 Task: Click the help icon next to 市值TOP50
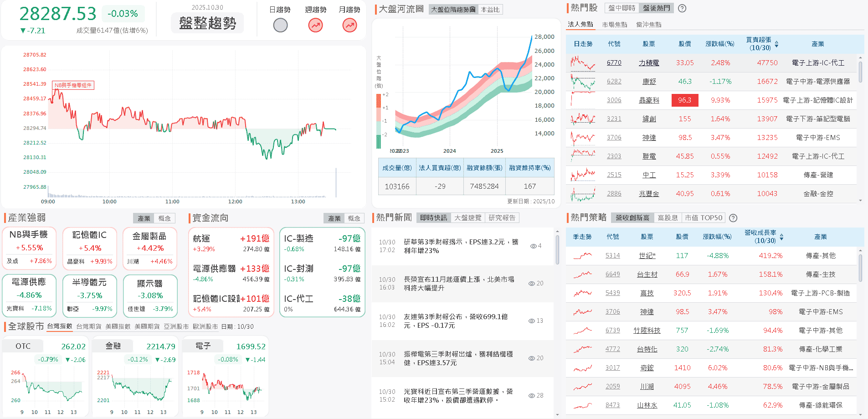click(x=733, y=218)
